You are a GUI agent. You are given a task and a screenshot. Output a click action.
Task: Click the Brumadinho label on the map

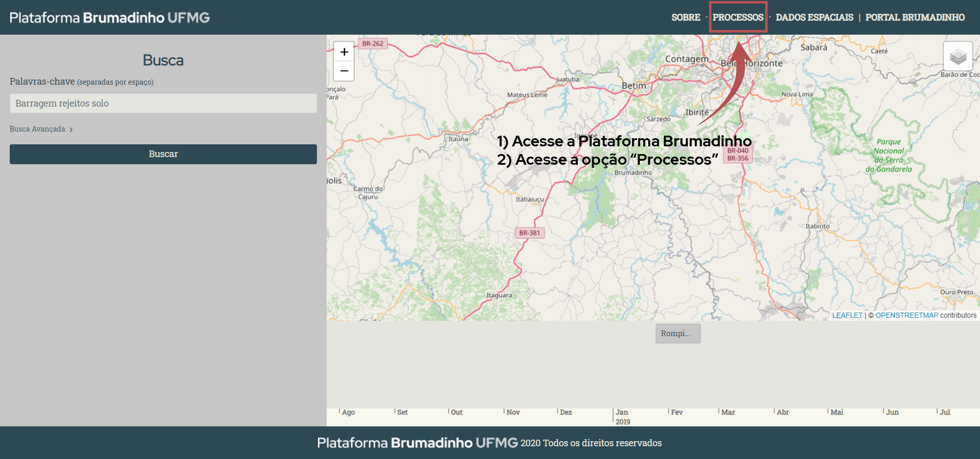click(x=633, y=172)
